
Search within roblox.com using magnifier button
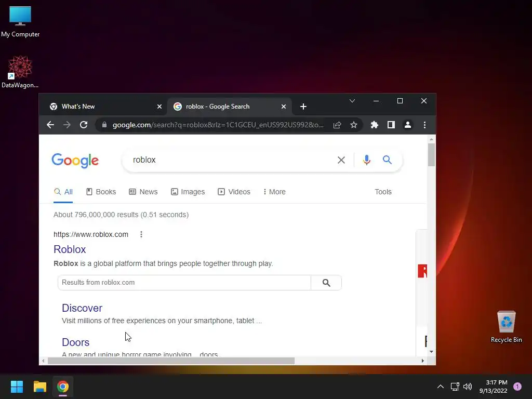pyautogui.click(x=326, y=283)
